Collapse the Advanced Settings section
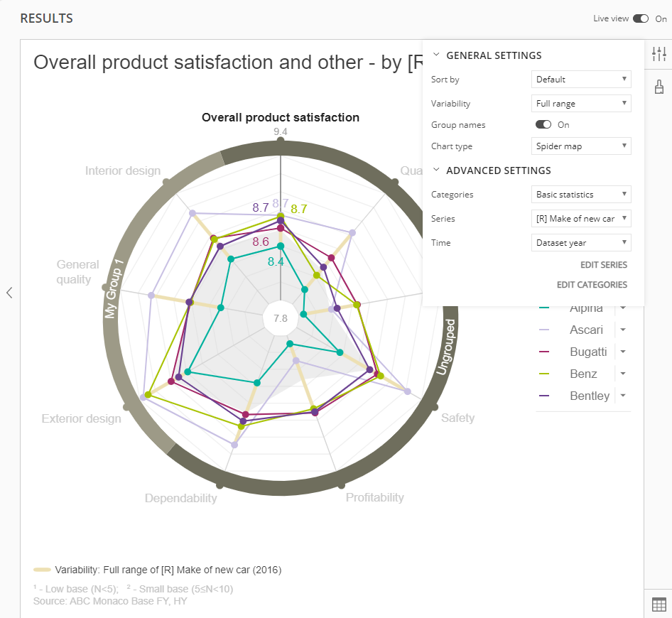The width and height of the screenshot is (672, 618). click(x=436, y=170)
